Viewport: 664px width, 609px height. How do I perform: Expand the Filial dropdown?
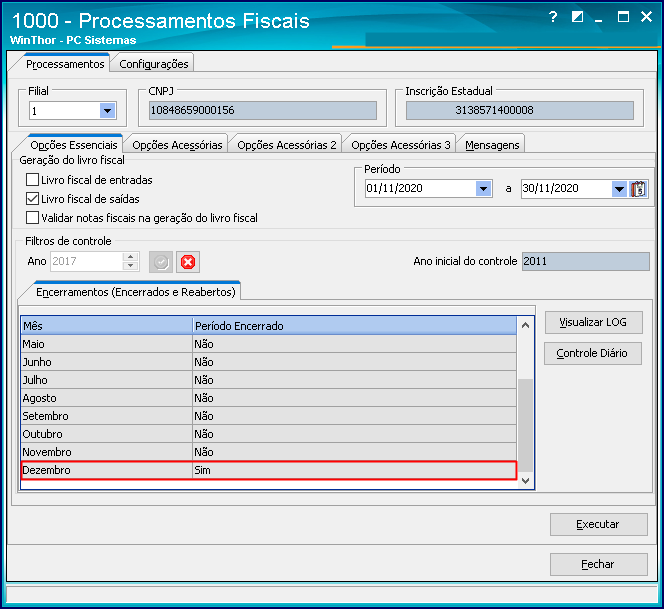[108, 111]
